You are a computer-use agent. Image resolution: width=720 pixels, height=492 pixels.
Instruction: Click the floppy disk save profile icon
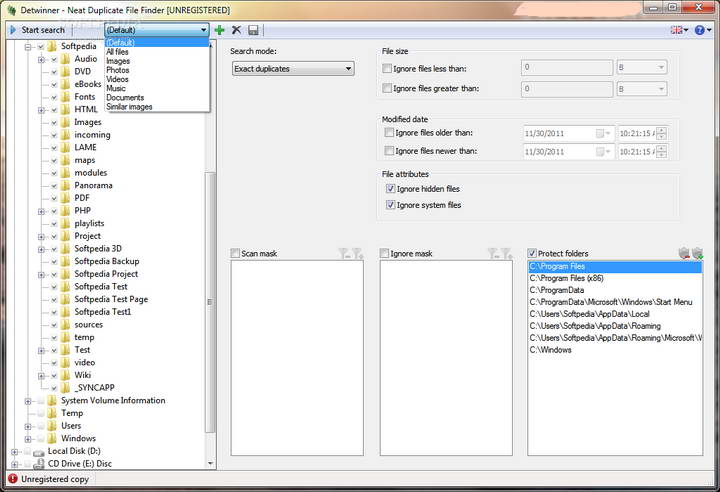[x=253, y=30]
